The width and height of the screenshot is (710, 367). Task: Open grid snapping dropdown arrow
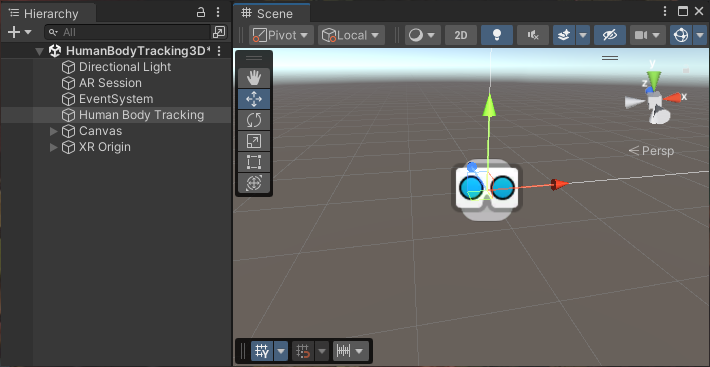(x=321, y=351)
